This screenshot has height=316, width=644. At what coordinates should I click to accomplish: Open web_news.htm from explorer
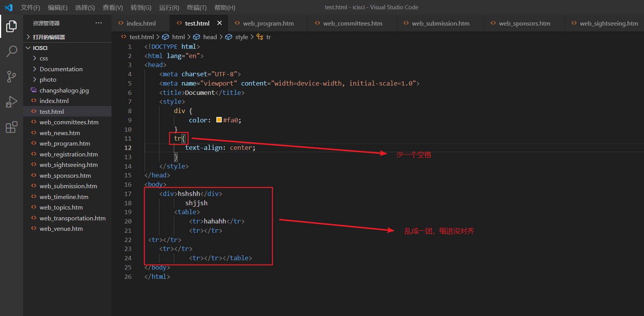[x=67, y=133]
